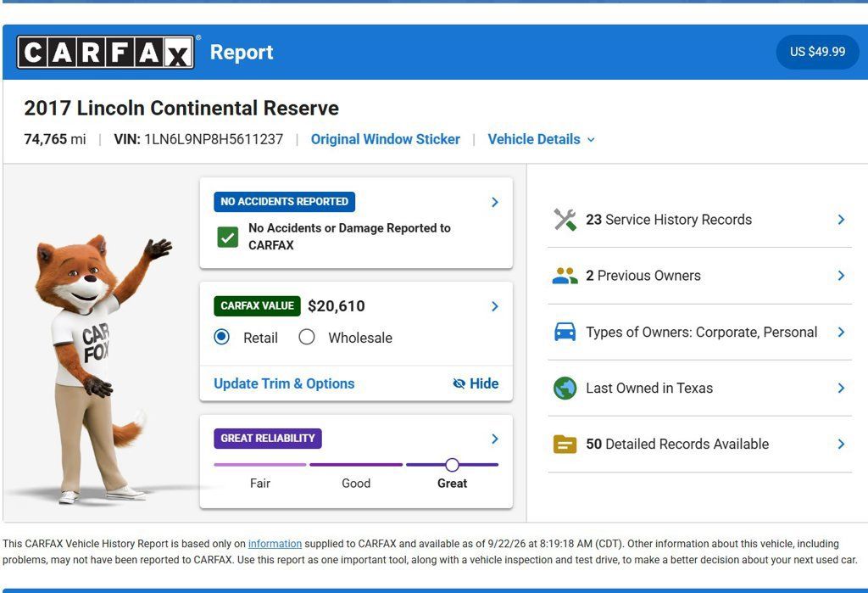Screen dimensions: 868x593
Task: Open Last Owned in Texas chevron
Action: coord(841,388)
